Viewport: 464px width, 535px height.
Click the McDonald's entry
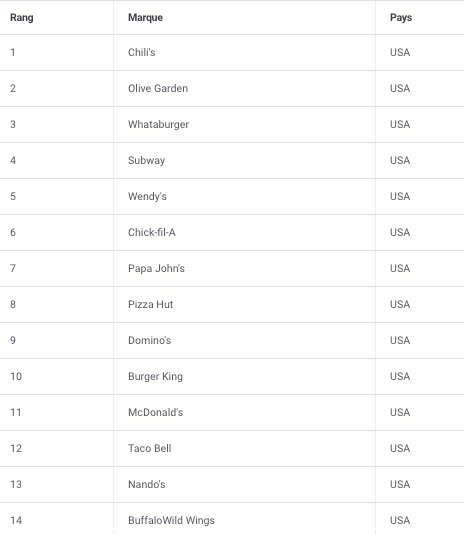pyautogui.click(x=155, y=412)
